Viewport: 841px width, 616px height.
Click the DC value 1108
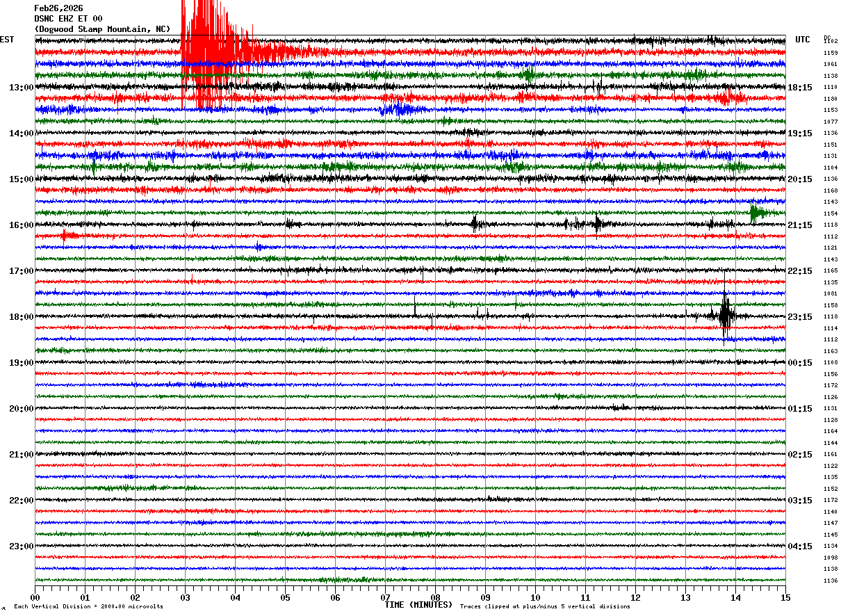coord(831,363)
